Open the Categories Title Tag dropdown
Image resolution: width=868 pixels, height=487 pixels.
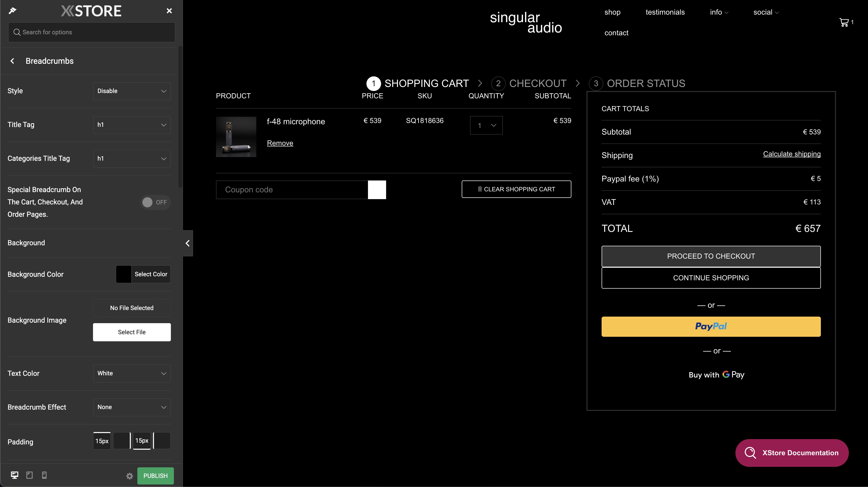[132, 158]
